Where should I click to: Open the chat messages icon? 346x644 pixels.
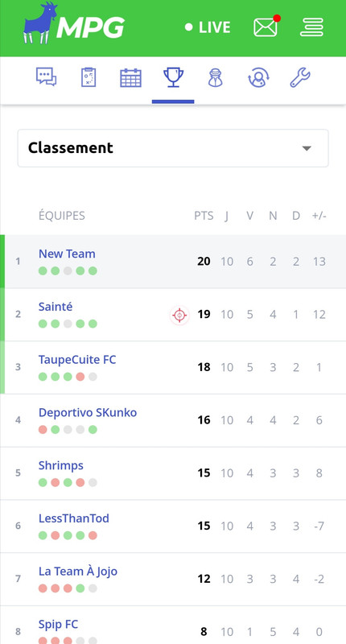coord(46,76)
